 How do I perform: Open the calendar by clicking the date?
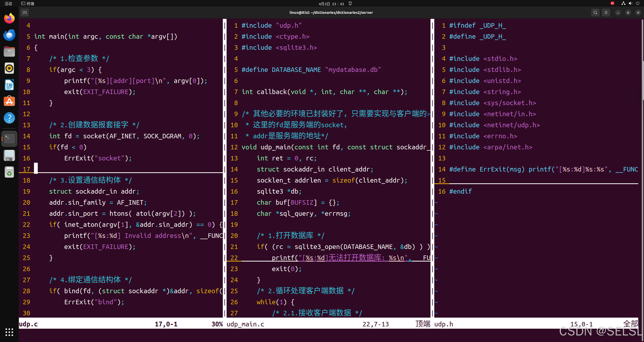point(330,3)
